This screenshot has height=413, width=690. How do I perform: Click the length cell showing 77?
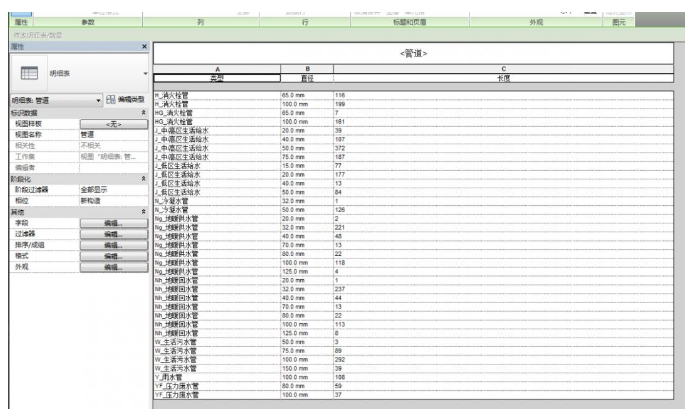pos(503,166)
